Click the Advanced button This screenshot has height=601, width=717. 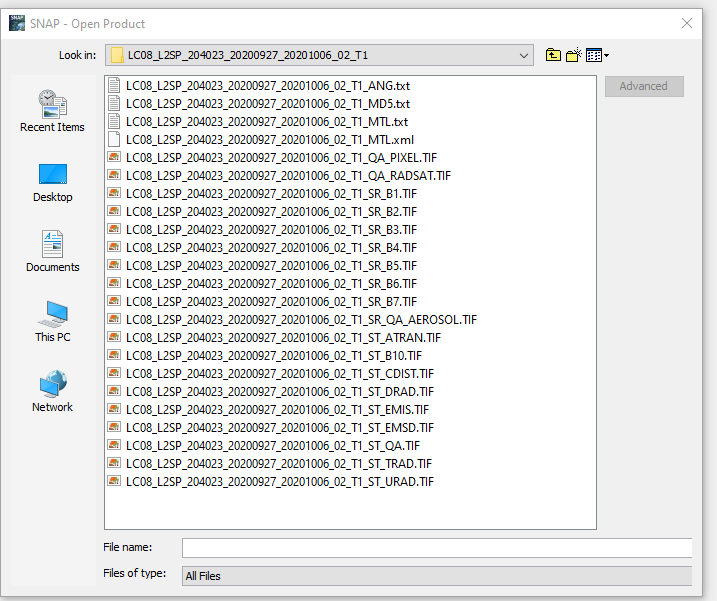644,86
